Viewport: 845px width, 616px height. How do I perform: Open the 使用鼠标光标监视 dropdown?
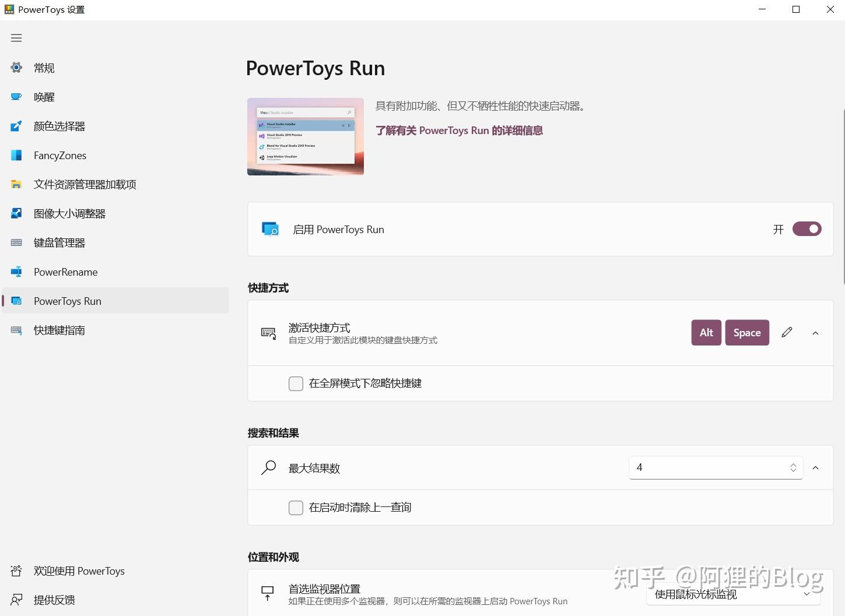pos(733,594)
